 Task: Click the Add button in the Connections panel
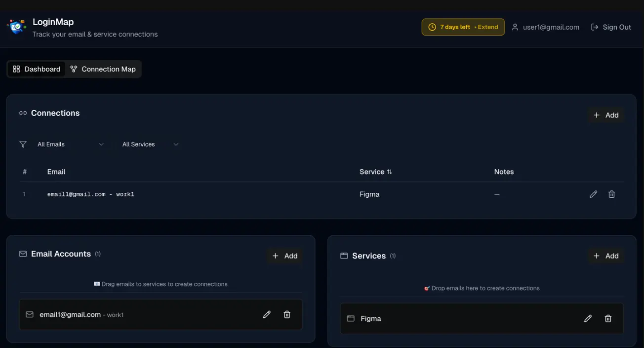(x=606, y=115)
